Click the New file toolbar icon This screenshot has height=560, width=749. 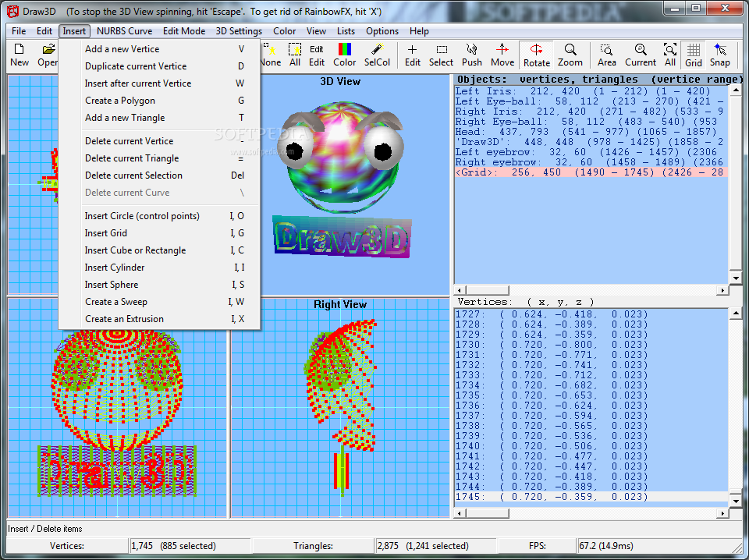20,55
